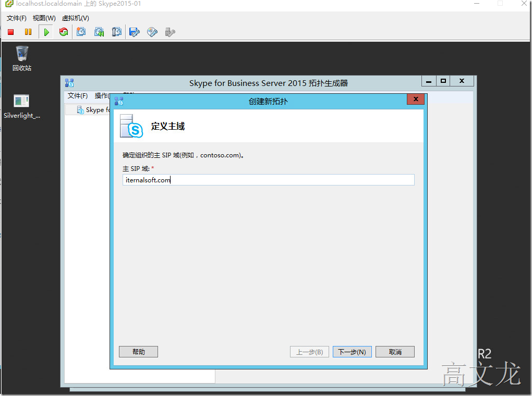Close the 创建新拓扑 dialog
This screenshot has width=532, height=396.
(x=416, y=99)
